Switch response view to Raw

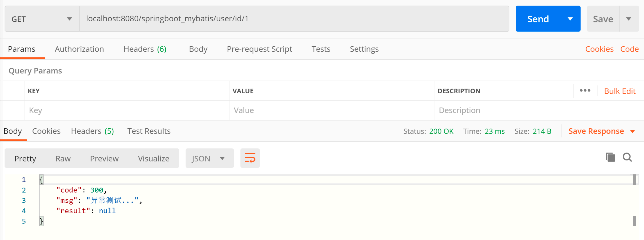(x=63, y=158)
